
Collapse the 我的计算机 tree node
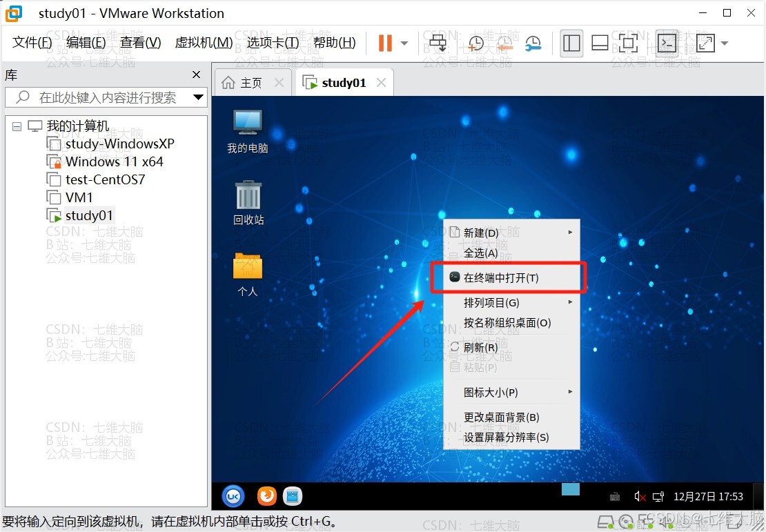point(17,126)
